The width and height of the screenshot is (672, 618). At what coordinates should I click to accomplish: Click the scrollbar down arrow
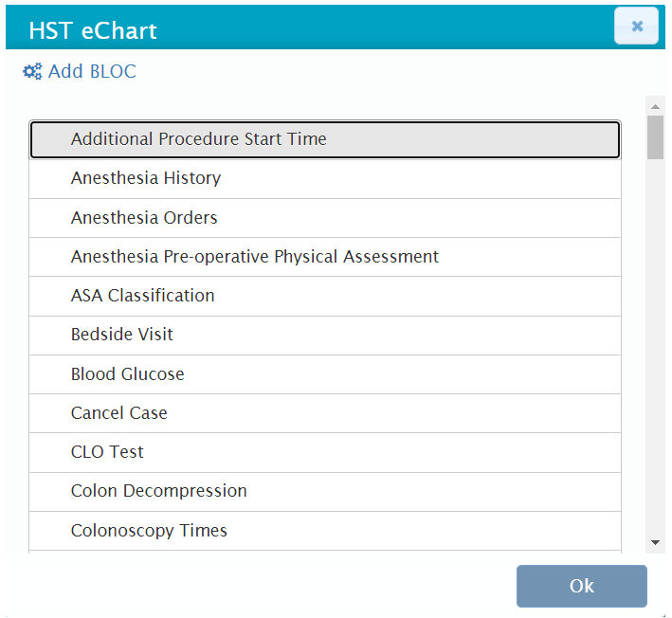click(655, 541)
